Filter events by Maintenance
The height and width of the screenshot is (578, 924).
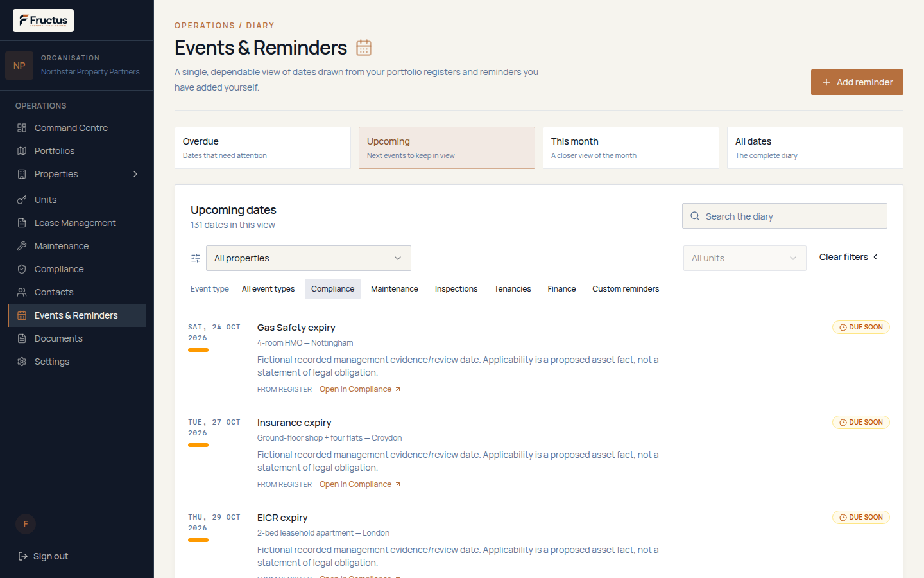(x=395, y=289)
